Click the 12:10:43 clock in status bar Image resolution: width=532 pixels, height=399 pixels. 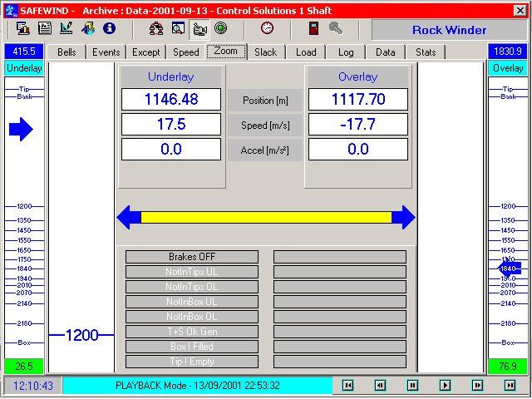click(x=33, y=386)
